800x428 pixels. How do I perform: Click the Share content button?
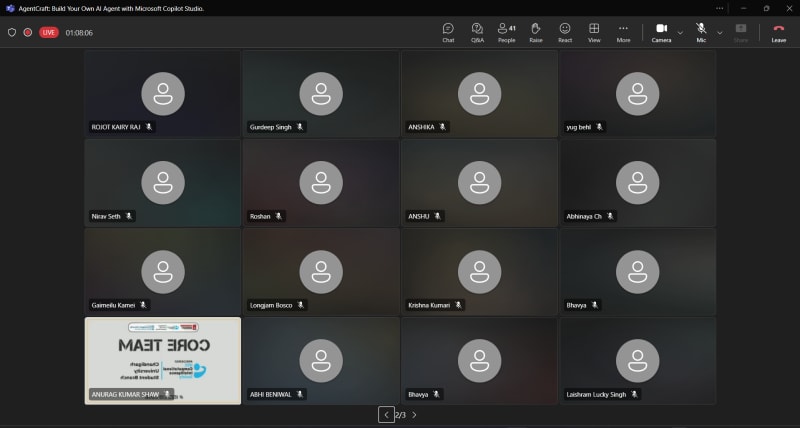740,33
